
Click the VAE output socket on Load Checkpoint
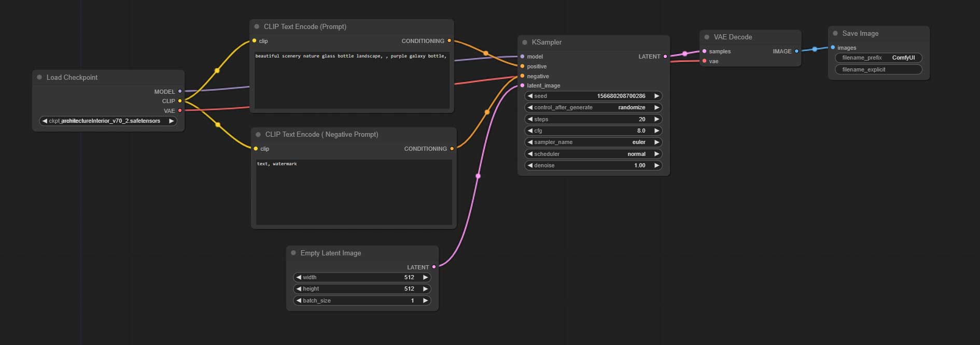pyautogui.click(x=180, y=111)
